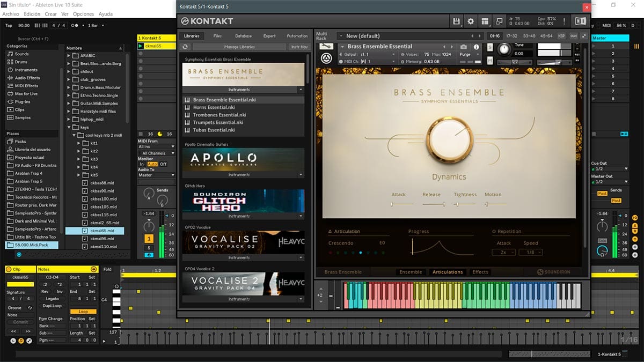Switch to Kontakt Automation tab
The height and width of the screenshot is (362, 644).
click(x=297, y=36)
